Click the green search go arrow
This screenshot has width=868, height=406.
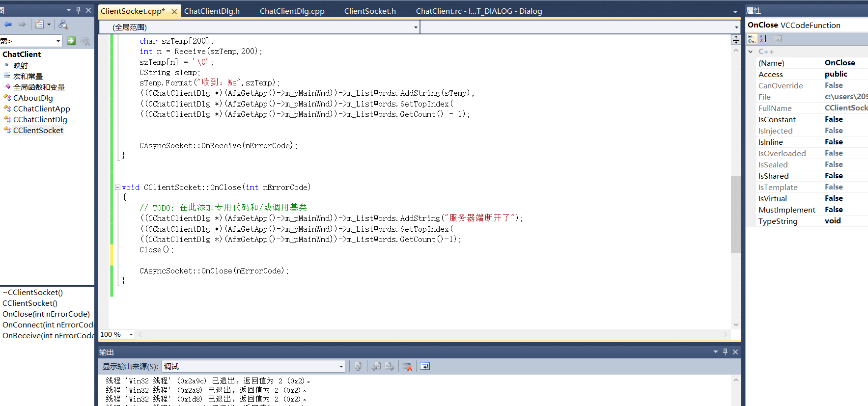(x=71, y=41)
